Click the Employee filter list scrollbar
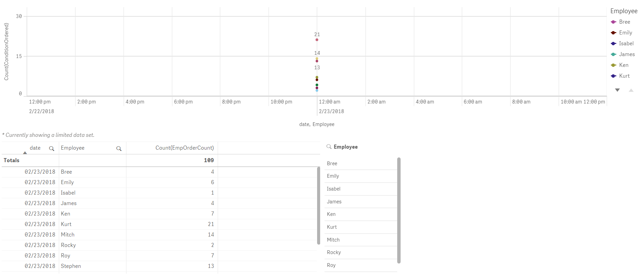The width and height of the screenshot is (644, 276). click(x=399, y=210)
